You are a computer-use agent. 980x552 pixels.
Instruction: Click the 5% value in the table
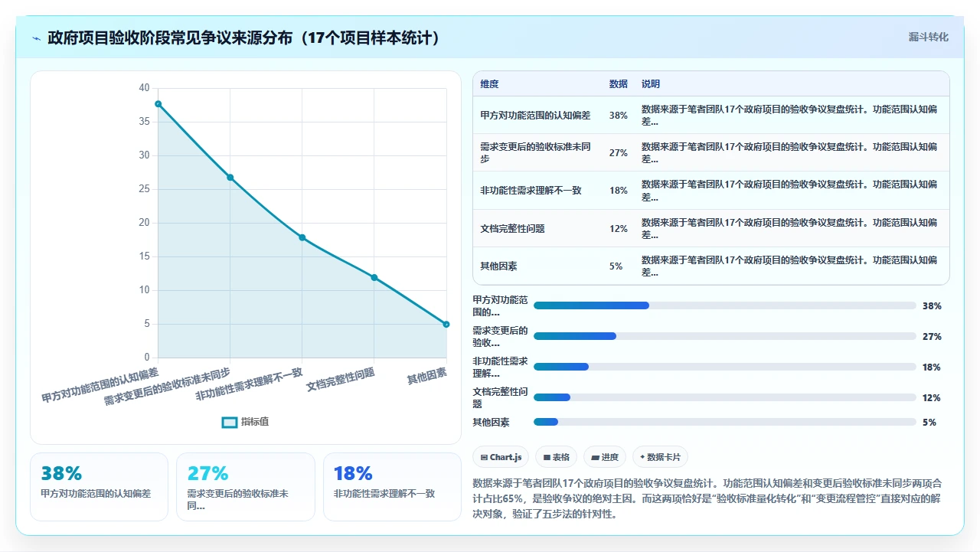click(x=616, y=266)
